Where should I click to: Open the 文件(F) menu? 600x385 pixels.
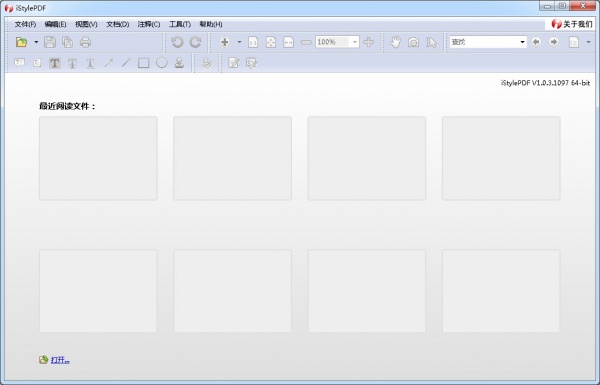(25, 24)
